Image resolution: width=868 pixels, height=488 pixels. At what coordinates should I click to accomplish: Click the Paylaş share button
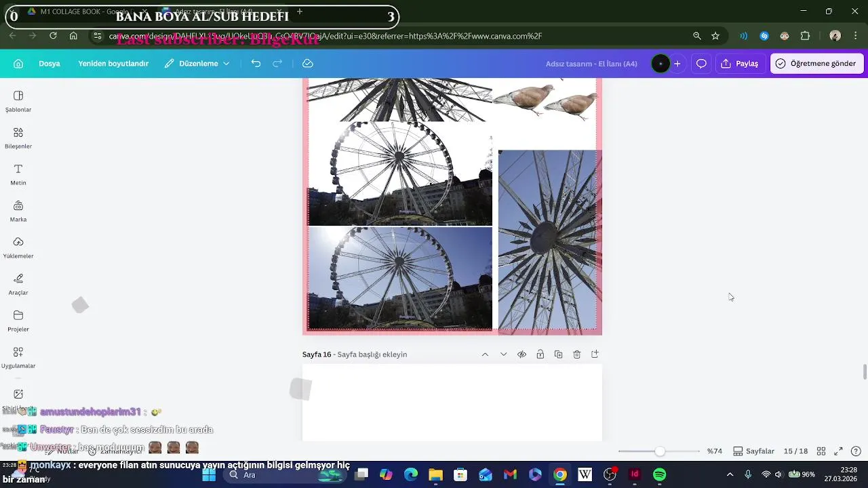coord(741,64)
